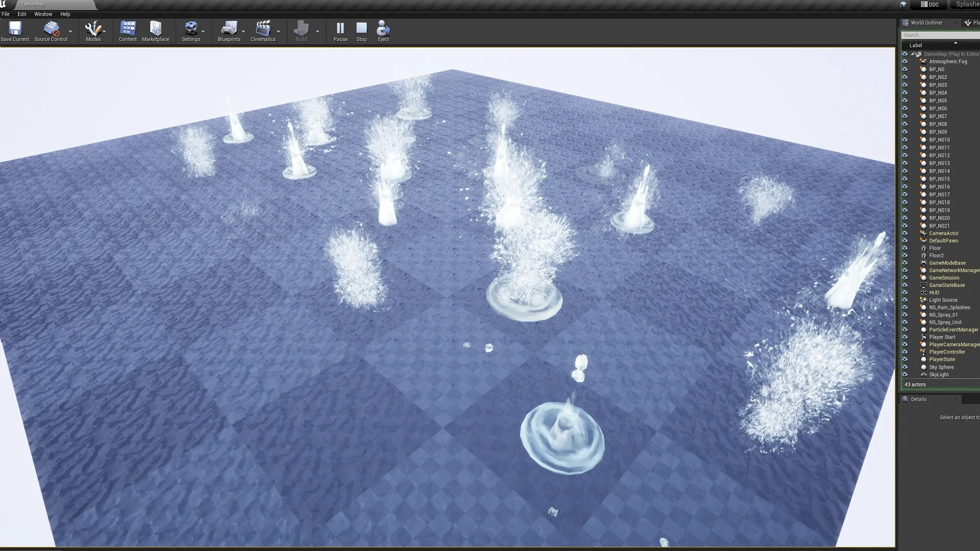Viewport: 980px width, 551px height.
Task: Click the World Outliner search field
Action: pyautogui.click(x=939, y=35)
